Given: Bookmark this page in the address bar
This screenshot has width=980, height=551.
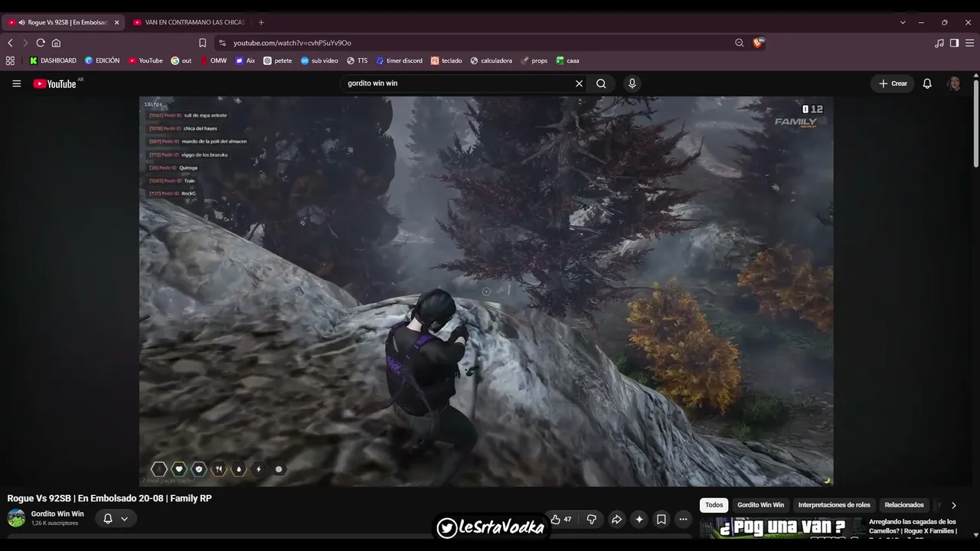Looking at the screenshot, I should coord(202,43).
